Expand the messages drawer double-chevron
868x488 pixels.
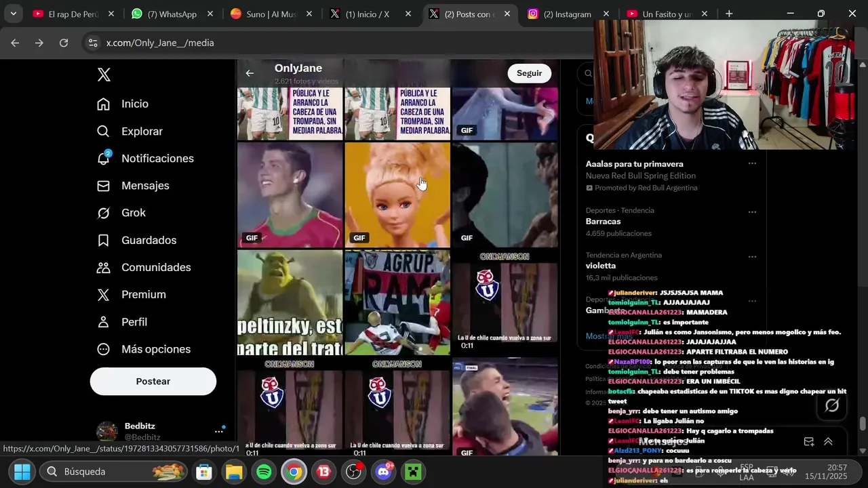[x=828, y=442]
